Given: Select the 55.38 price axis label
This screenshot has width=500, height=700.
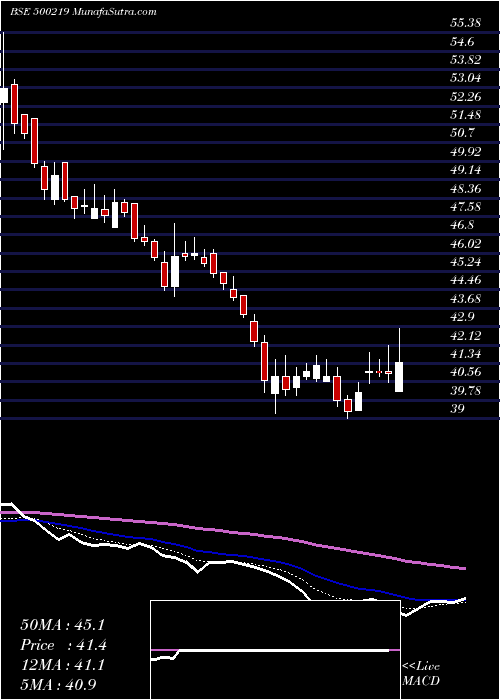Looking at the screenshot, I should click(465, 23).
